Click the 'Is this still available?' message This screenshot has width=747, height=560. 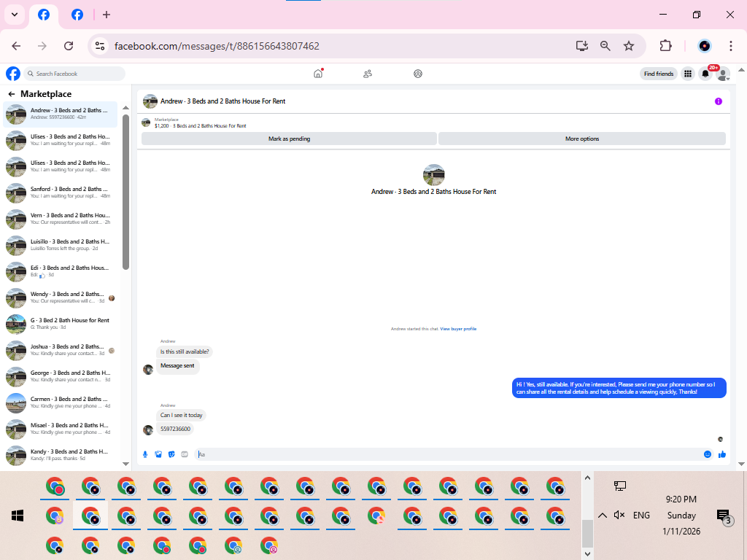(185, 352)
